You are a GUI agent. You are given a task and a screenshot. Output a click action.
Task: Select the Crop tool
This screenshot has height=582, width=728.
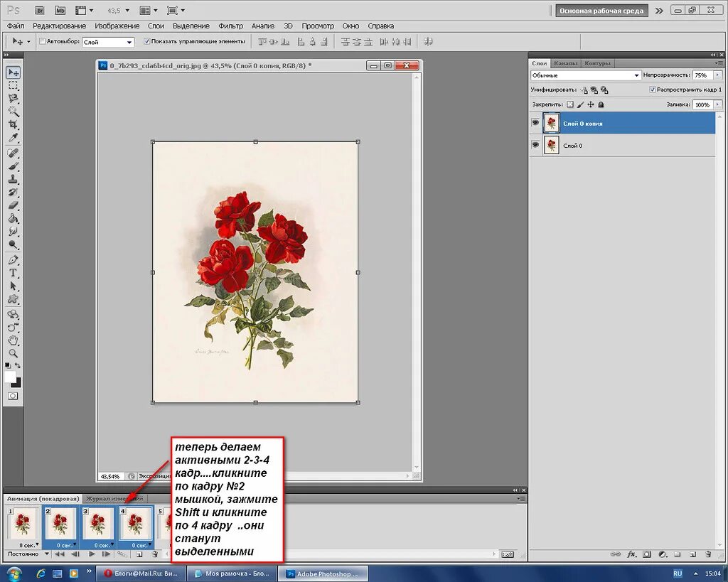click(13, 124)
